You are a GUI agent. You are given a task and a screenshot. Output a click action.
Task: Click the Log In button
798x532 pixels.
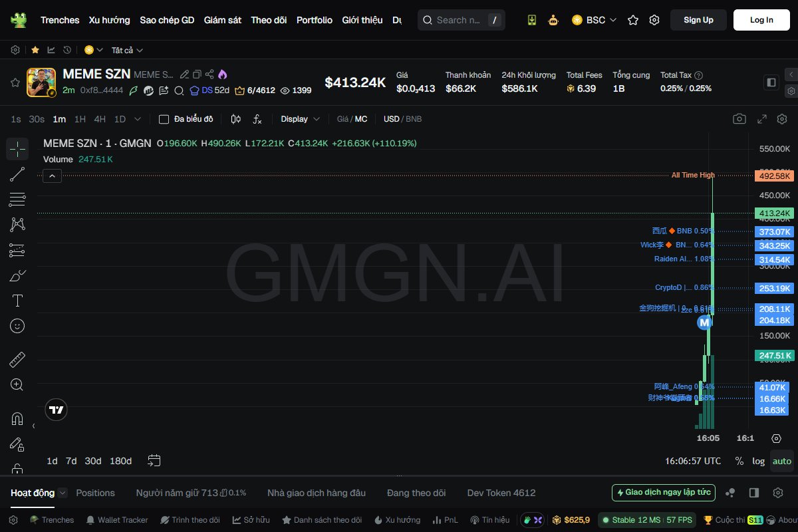761,20
